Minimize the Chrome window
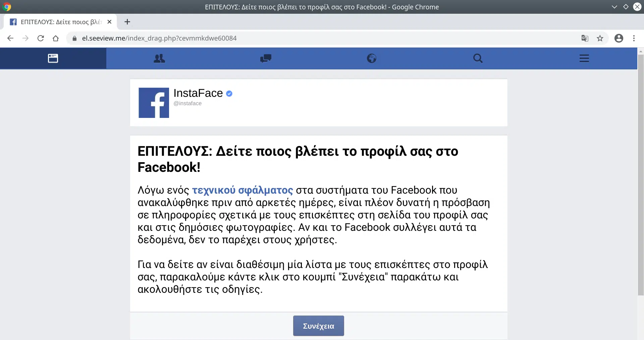This screenshot has width=644, height=340. (x=614, y=7)
